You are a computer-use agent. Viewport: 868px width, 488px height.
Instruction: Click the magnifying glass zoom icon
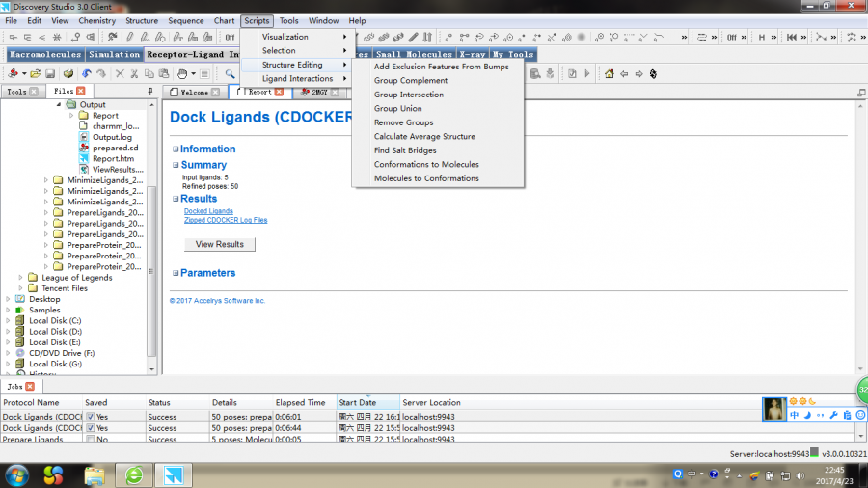[x=230, y=73]
